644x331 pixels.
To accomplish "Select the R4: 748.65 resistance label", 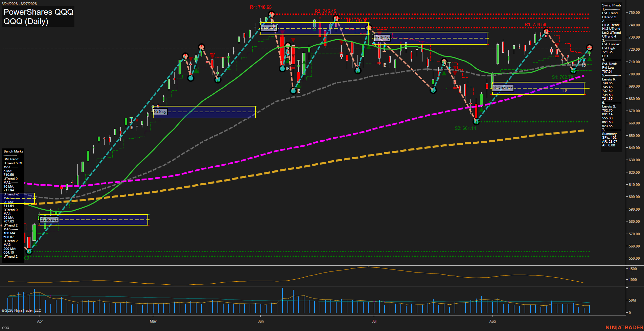I will pos(261,7).
